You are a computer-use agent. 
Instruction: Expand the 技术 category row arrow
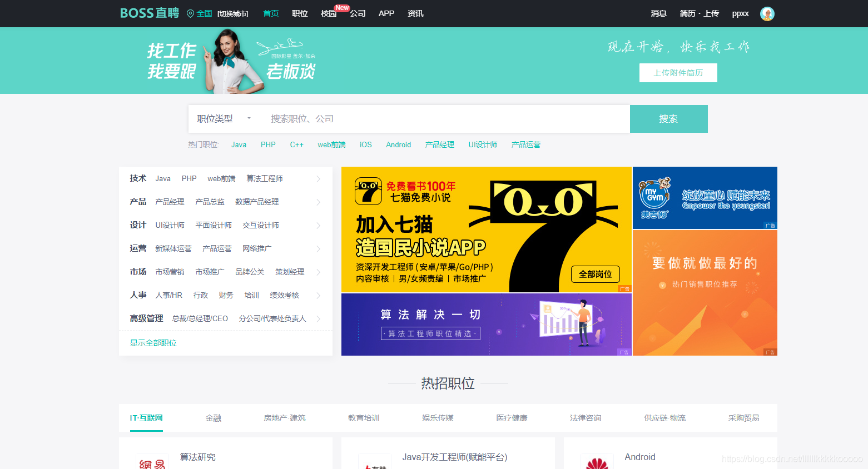pos(319,179)
